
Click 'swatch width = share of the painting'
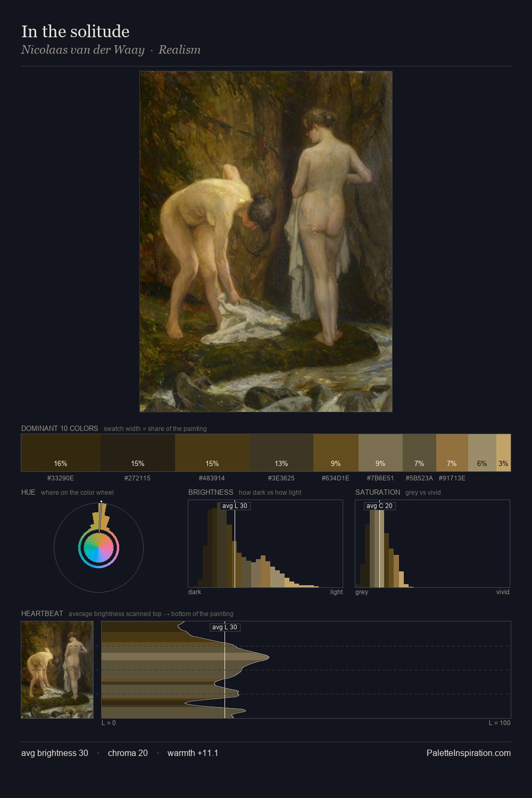(x=155, y=429)
